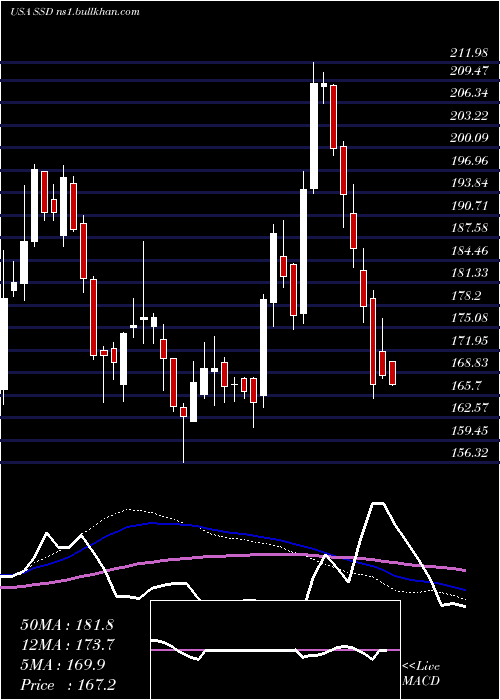
Task: Click the 'Price : 167.2' reading
Action: [68, 684]
